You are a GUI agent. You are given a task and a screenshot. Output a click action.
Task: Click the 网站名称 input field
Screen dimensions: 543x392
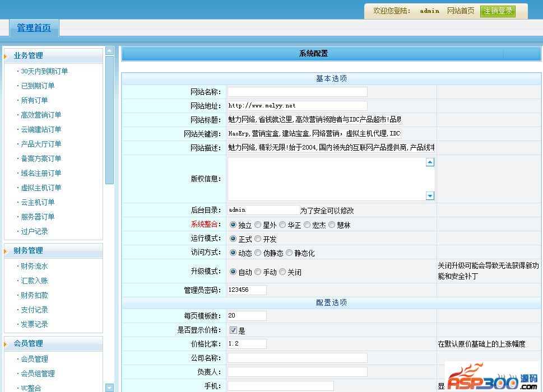[297, 92]
